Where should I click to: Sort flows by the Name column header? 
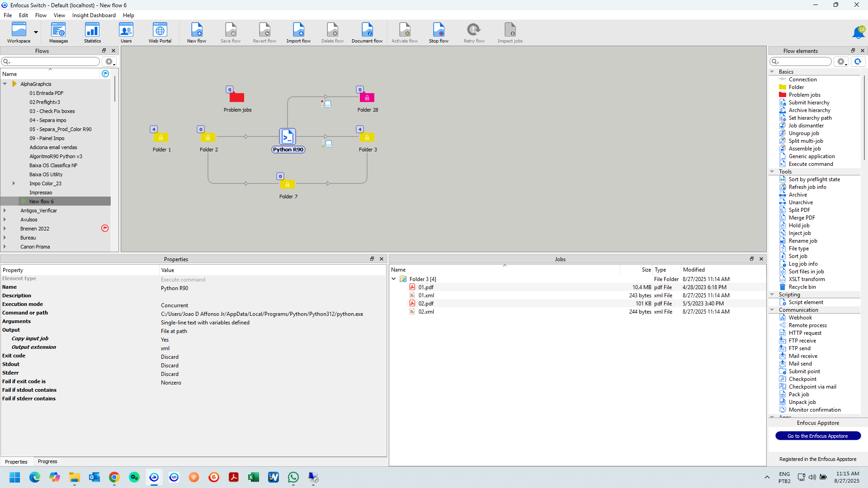tap(50, 74)
